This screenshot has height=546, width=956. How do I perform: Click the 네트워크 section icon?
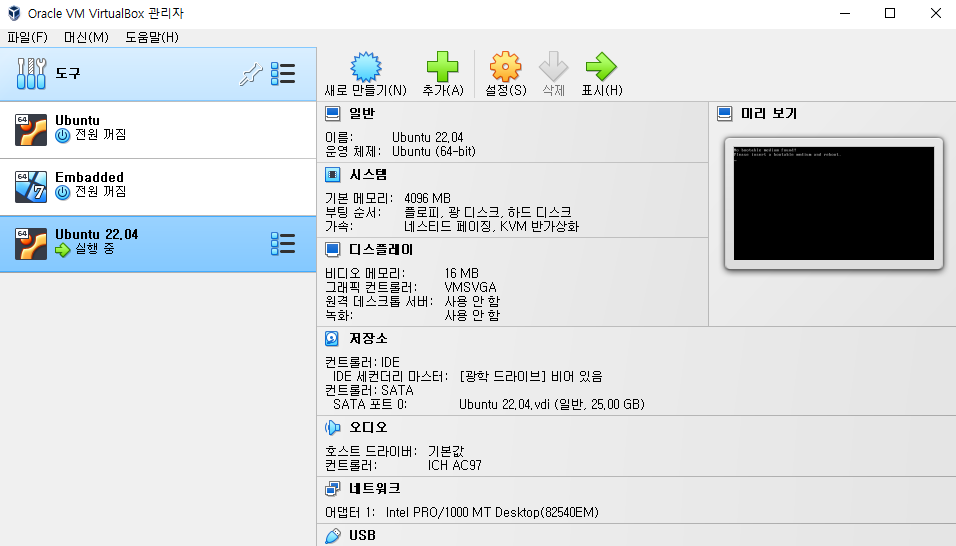point(332,488)
